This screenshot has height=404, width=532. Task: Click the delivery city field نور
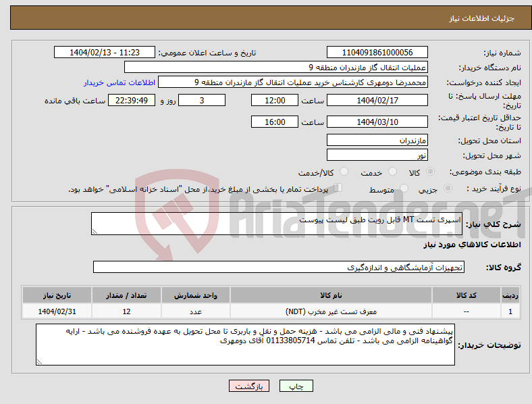tap(377, 155)
